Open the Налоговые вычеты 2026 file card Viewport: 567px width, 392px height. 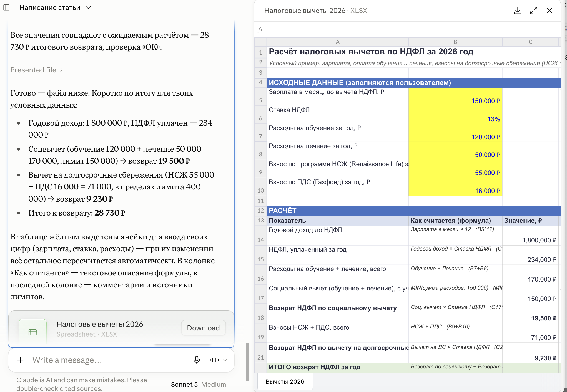121,328
